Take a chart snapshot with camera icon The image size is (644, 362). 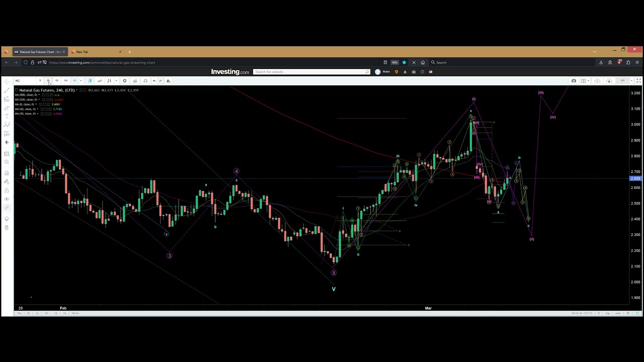click(x=574, y=80)
